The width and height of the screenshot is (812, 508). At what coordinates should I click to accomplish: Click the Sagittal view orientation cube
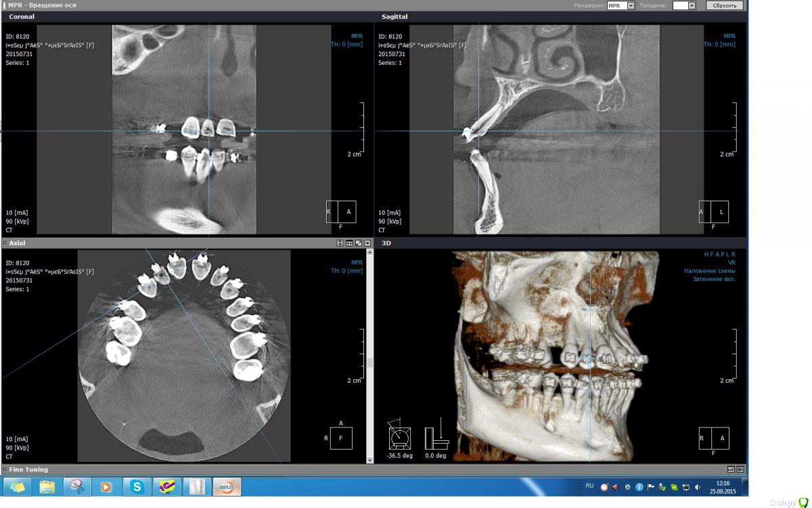714,212
